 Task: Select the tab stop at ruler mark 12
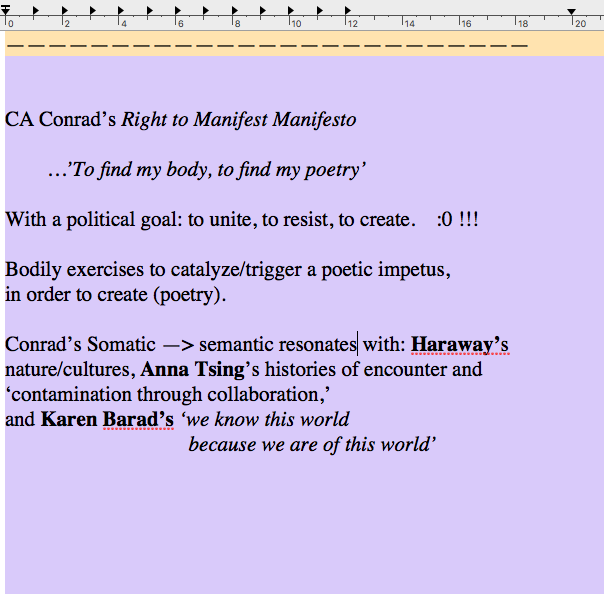[348, 11]
